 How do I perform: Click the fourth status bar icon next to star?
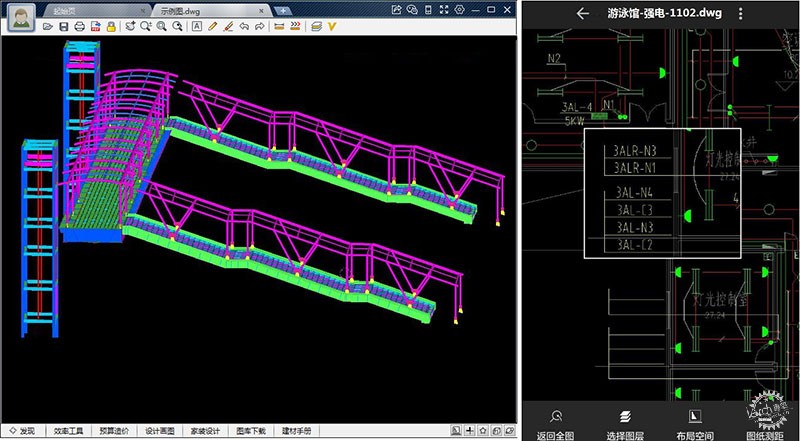point(496,431)
